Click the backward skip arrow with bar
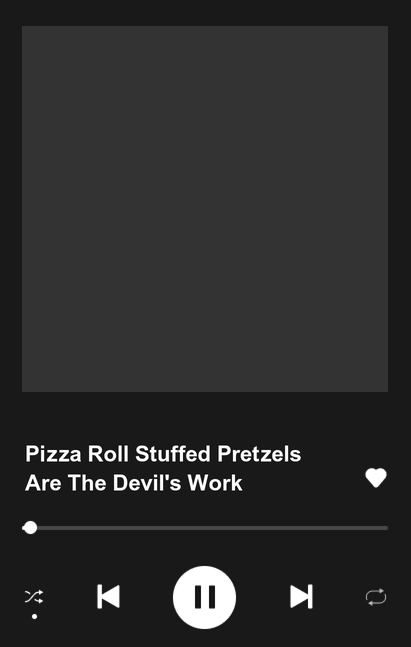The width and height of the screenshot is (411, 647). click(x=109, y=596)
